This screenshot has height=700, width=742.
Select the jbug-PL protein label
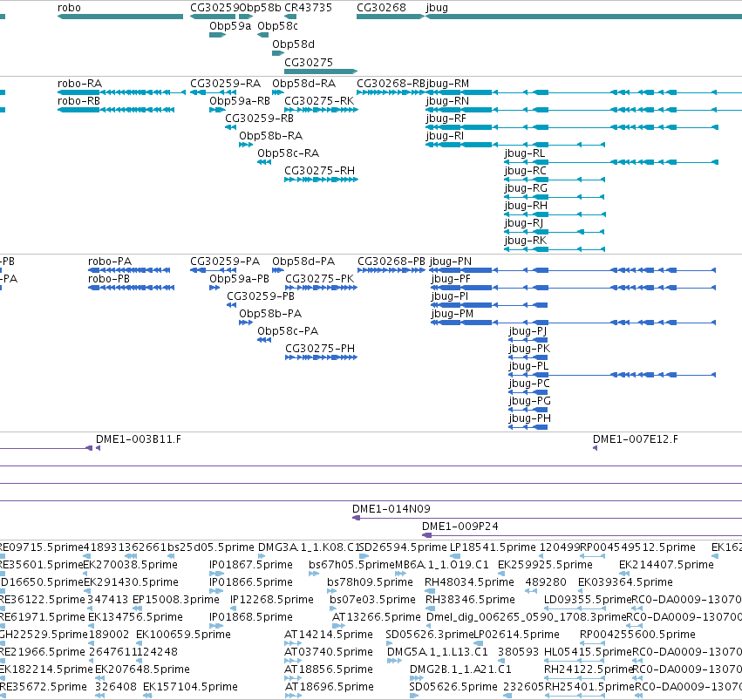point(528,366)
